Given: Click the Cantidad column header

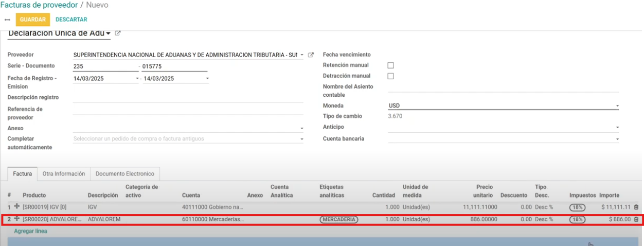Looking at the screenshot, I should [384, 196].
